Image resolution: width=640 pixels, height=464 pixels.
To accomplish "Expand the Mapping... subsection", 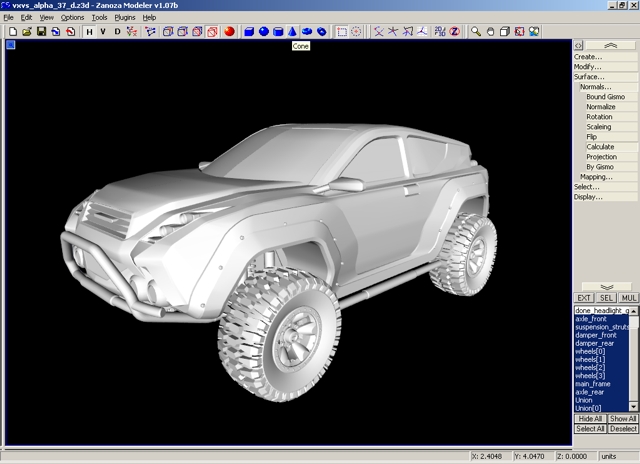I will point(596,177).
